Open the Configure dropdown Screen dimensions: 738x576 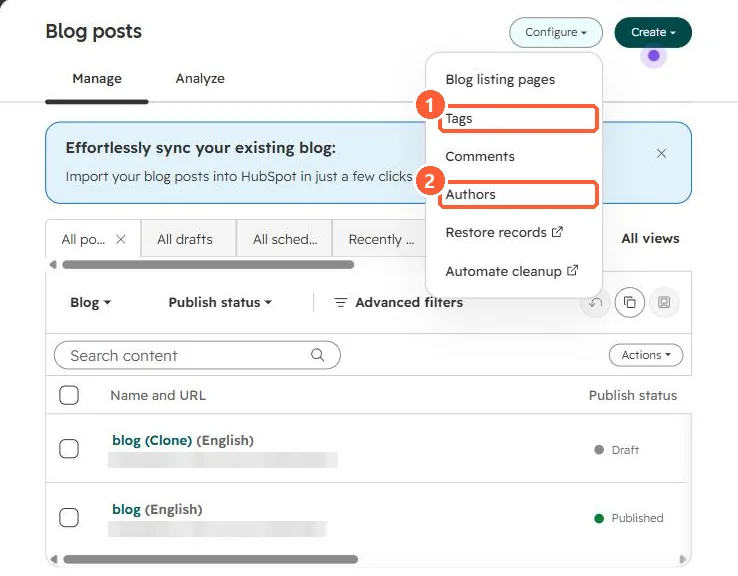556,32
